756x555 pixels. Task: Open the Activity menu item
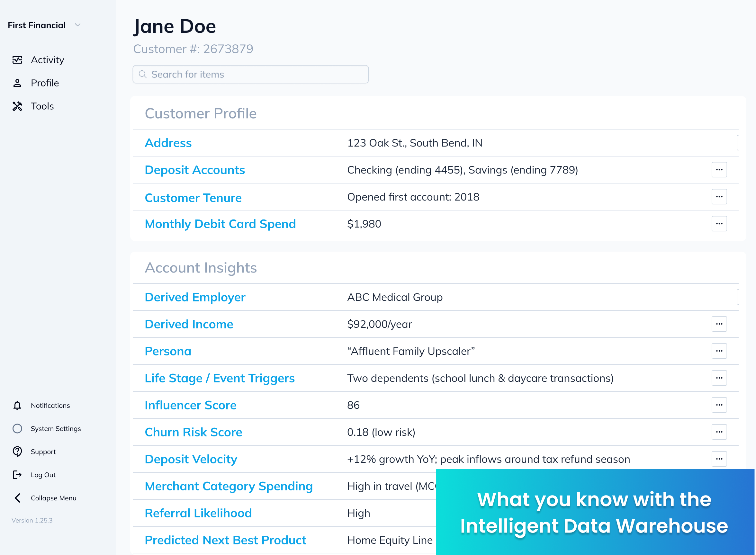coord(47,60)
